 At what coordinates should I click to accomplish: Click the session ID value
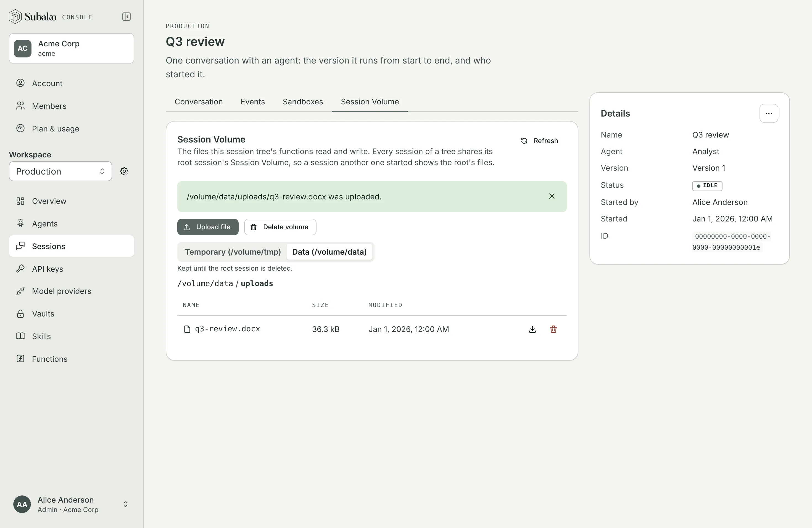pyautogui.click(x=731, y=241)
